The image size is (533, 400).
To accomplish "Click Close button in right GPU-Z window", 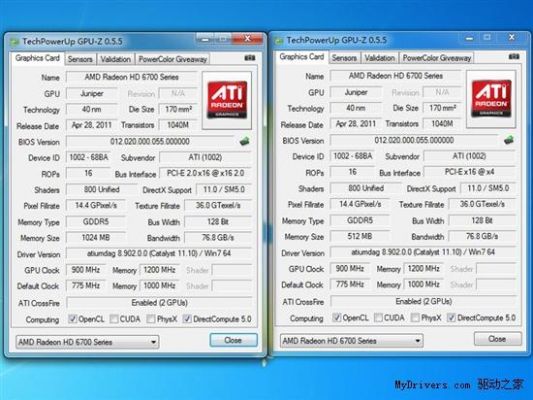I will coord(498,338).
